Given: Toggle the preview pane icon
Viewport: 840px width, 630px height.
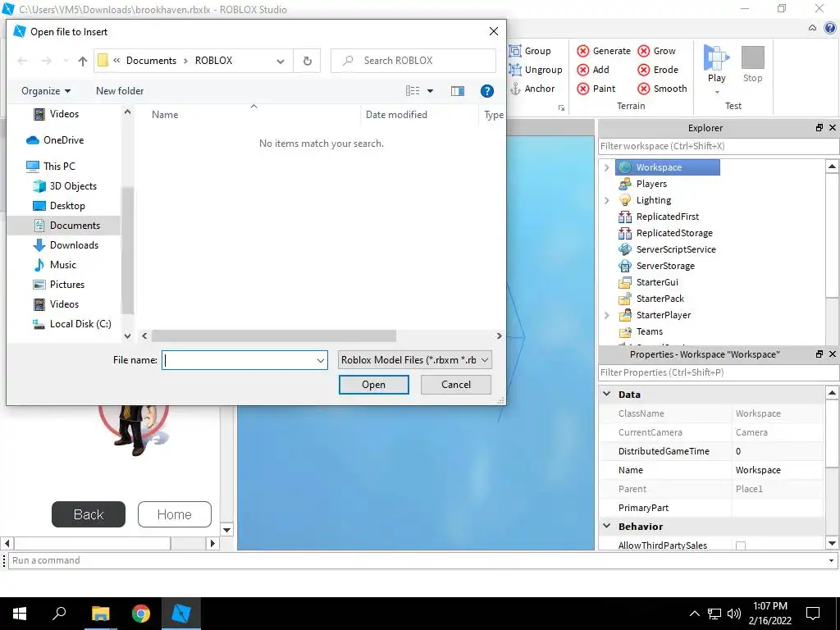Looking at the screenshot, I should (x=458, y=91).
